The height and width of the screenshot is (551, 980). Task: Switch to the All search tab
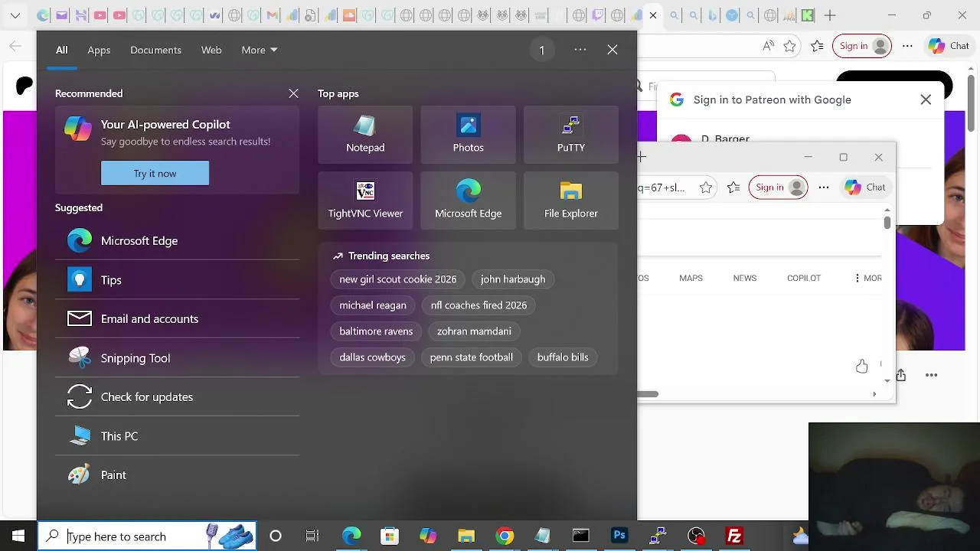pyautogui.click(x=62, y=50)
